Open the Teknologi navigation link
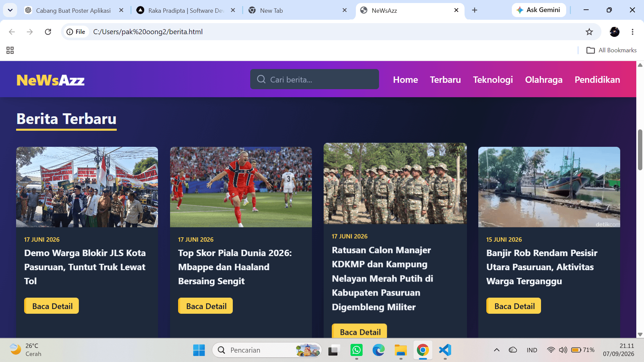The height and width of the screenshot is (362, 644). pos(493,80)
